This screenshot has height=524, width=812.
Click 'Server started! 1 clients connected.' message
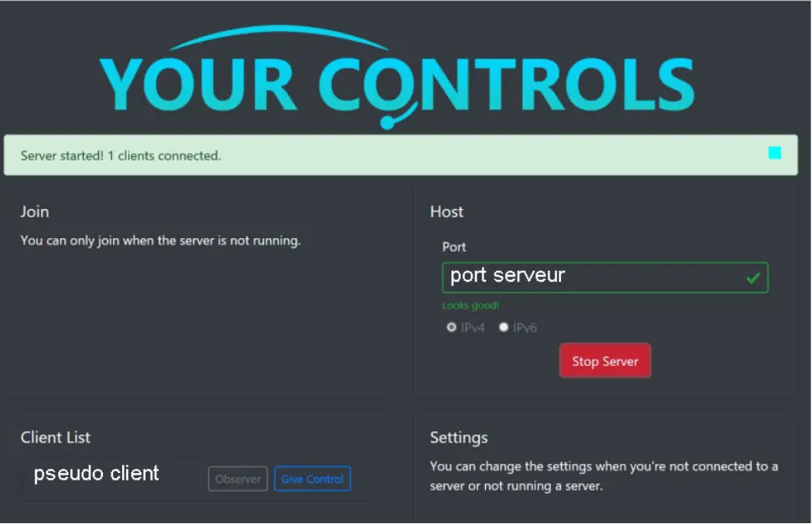click(x=120, y=155)
